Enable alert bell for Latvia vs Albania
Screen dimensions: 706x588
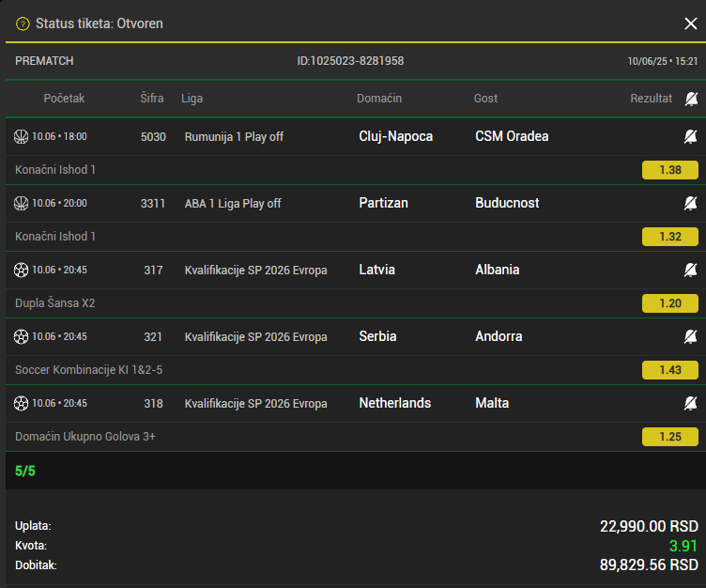[x=690, y=270]
